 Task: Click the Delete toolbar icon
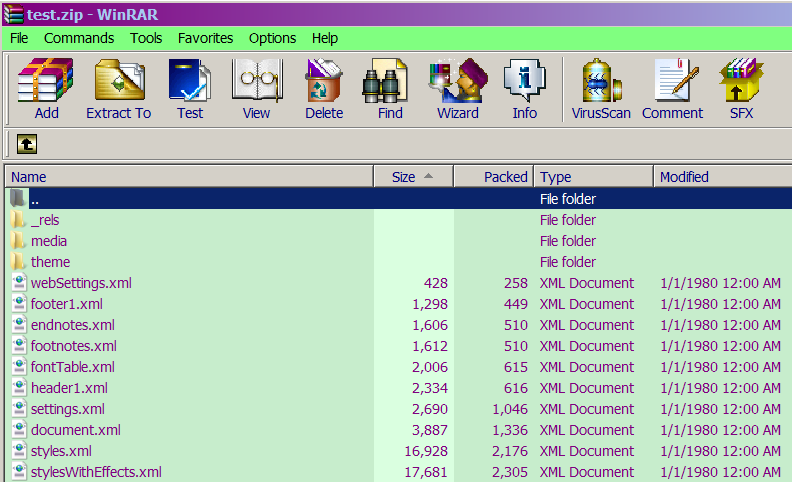[324, 81]
